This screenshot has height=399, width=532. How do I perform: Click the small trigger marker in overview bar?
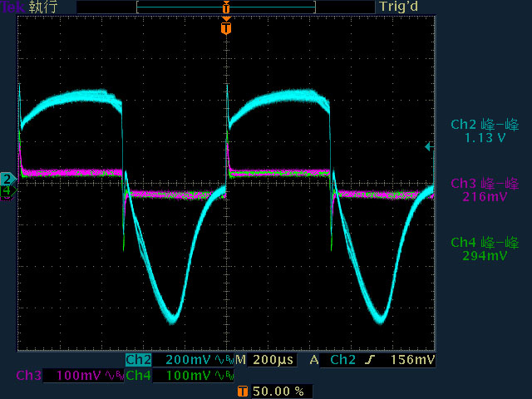(226, 7)
